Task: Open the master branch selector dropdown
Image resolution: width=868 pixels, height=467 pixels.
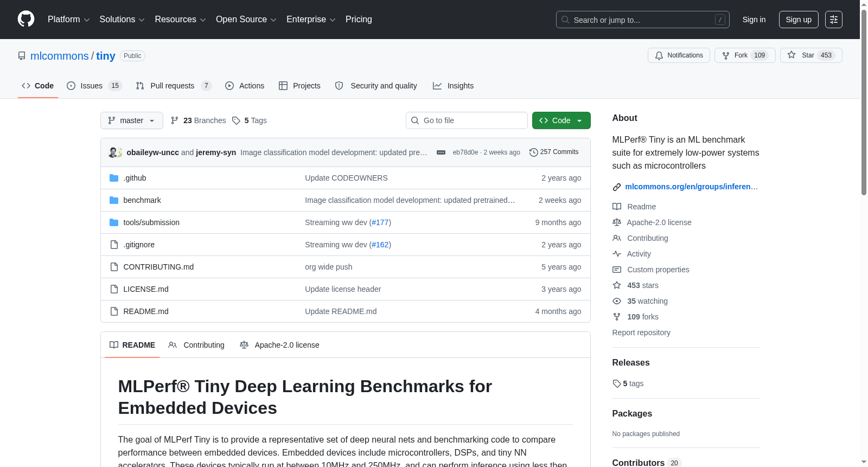Action: point(132,120)
